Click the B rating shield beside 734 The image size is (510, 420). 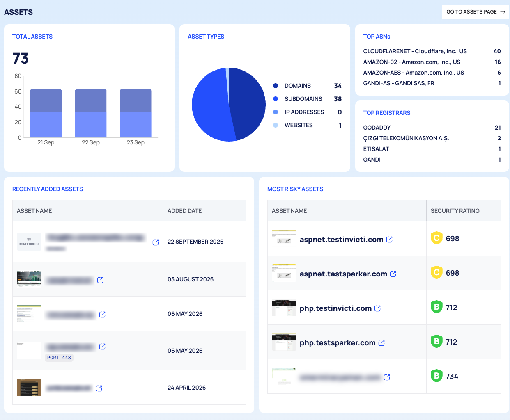click(x=436, y=376)
